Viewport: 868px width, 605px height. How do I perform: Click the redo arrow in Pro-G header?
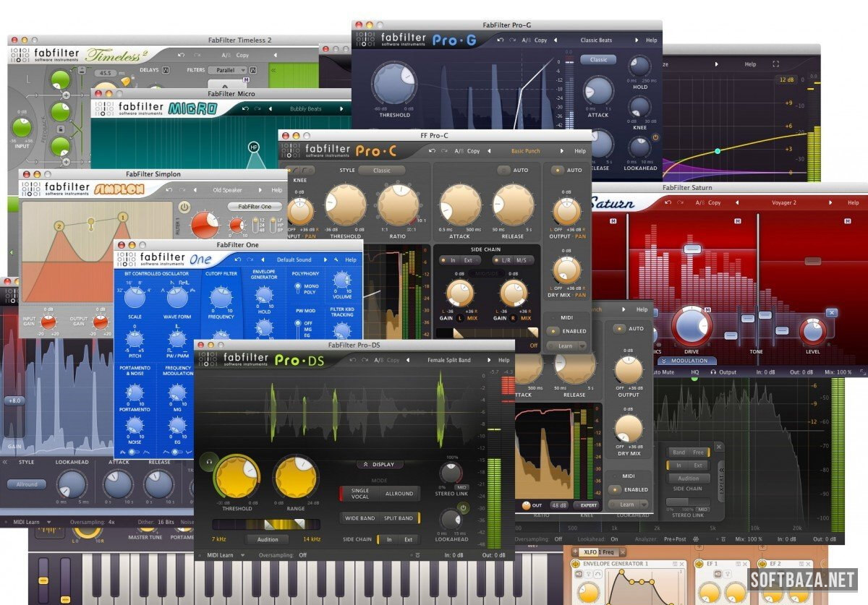511,40
